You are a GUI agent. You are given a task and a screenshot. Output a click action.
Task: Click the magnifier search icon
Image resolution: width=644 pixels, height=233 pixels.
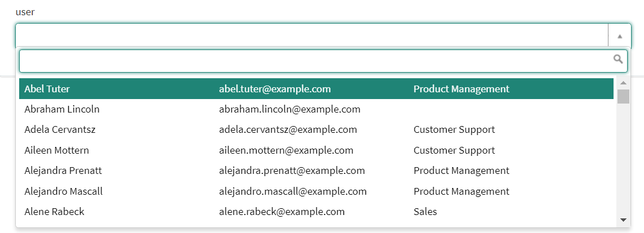tap(618, 59)
